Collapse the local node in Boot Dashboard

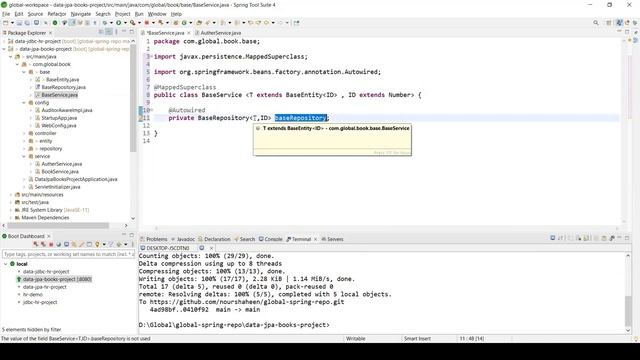[x=6, y=264]
